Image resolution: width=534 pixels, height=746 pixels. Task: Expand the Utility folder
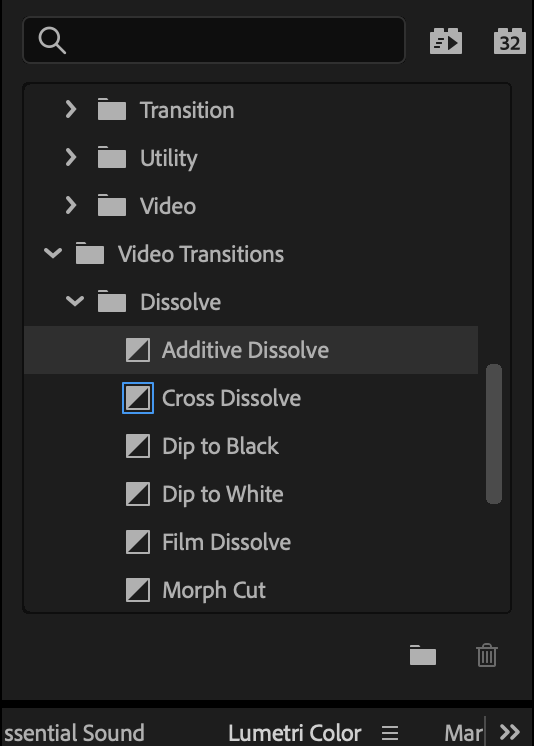point(71,157)
